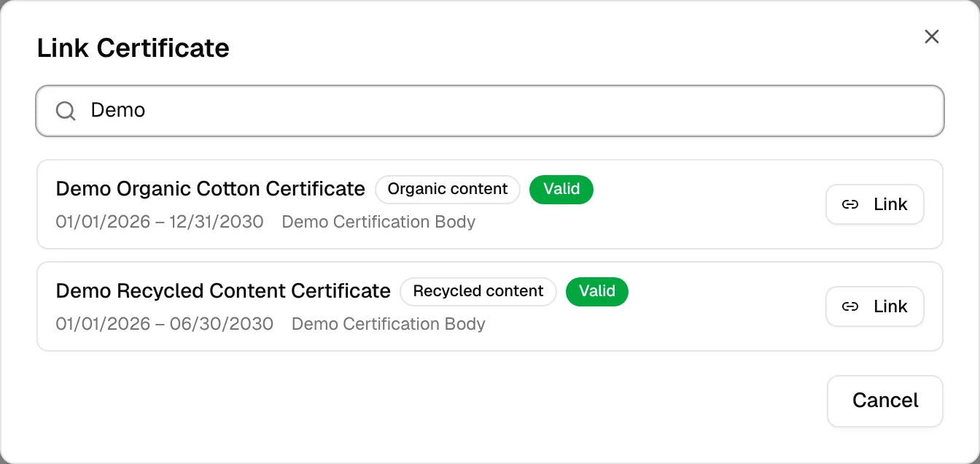Click the date range 01/01/2026 – 06/30/2030
Screen dimensions: 980x464
point(165,324)
